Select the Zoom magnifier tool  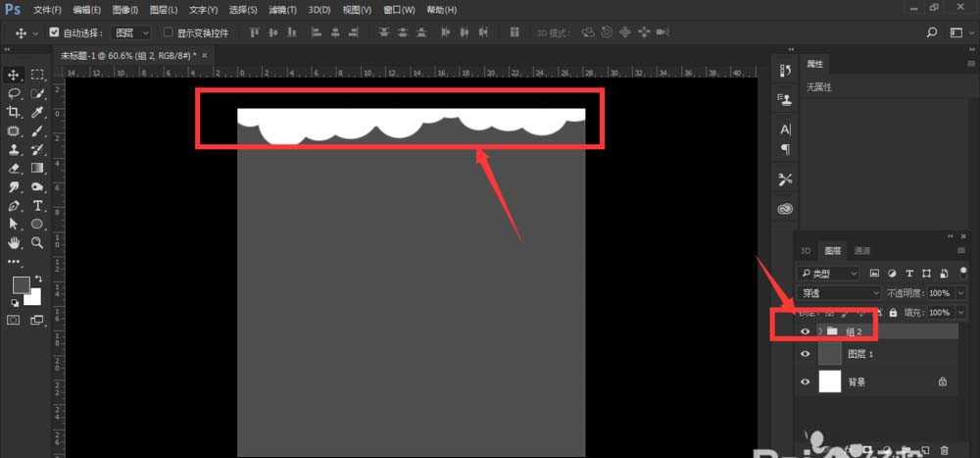[x=38, y=242]
